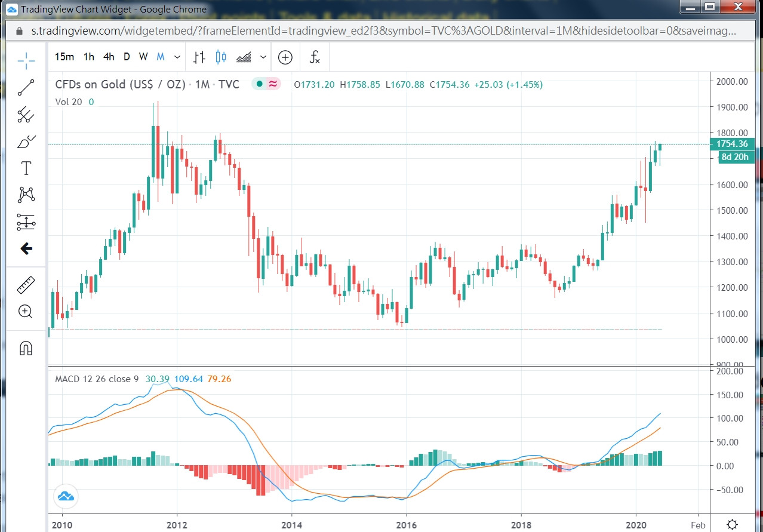Select the trend line drawing tool
The height and width of the screenshot is (532, 763).
coord(26,88)
